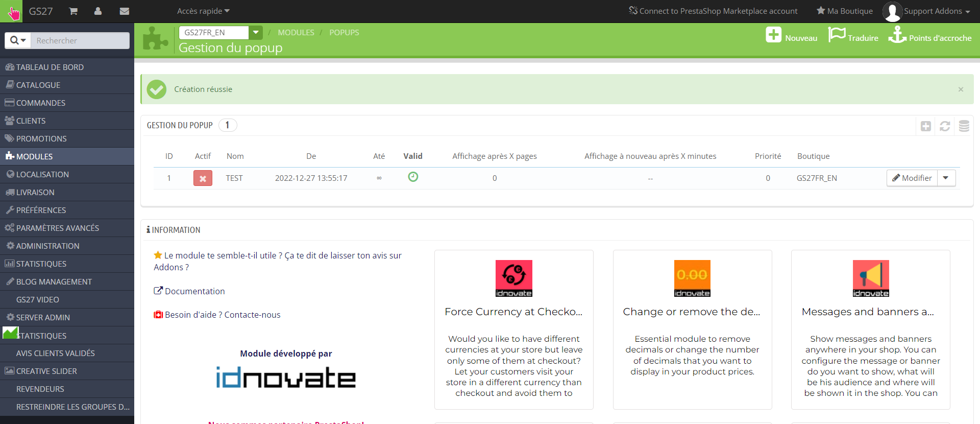Focus the Rechercher search field

(80, 40)
